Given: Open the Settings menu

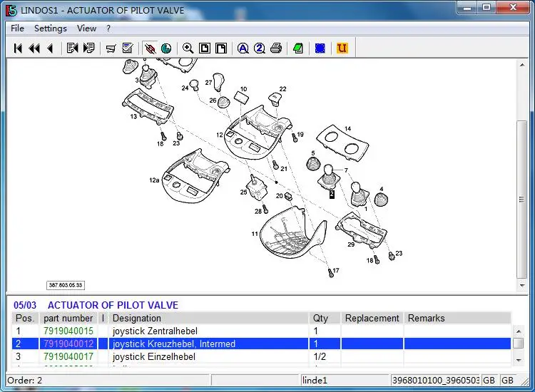Looking at the screenshot, I should pos(51,29).
